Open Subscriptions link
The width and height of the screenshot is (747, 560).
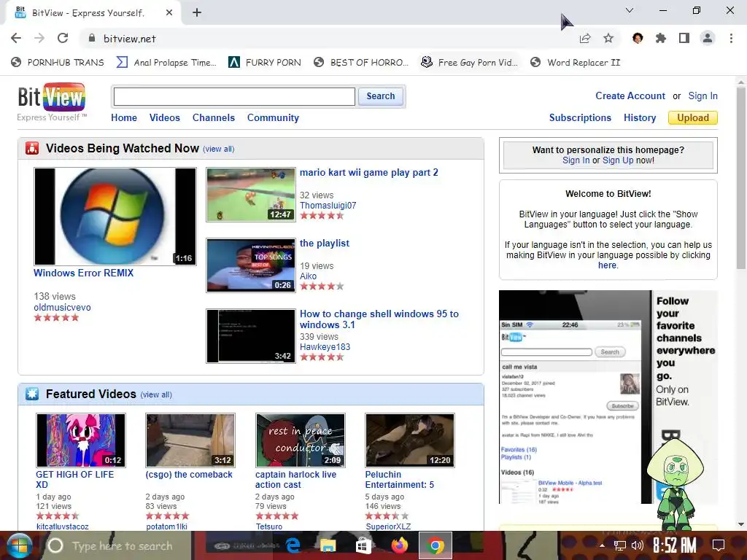(x=580, y=117)
